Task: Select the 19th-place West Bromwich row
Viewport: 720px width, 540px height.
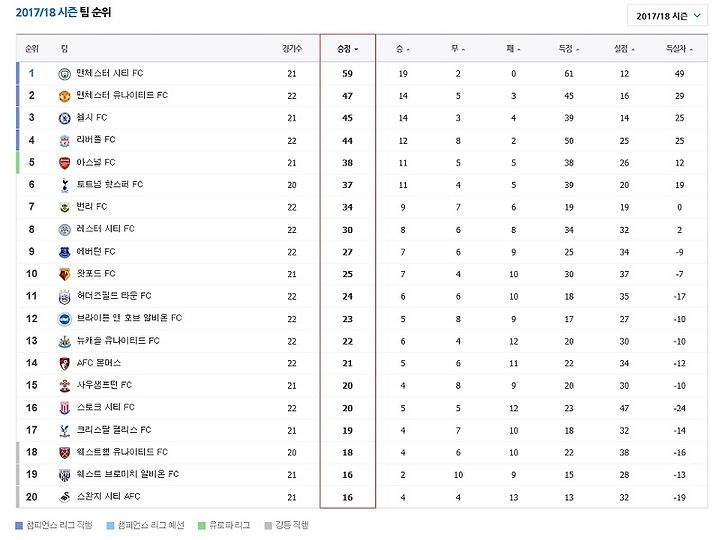Action: 362,475
